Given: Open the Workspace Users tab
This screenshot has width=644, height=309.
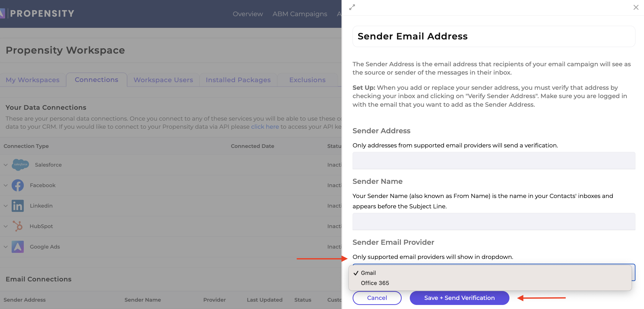Looking at the screenshot, I should (x=163, y=80).
